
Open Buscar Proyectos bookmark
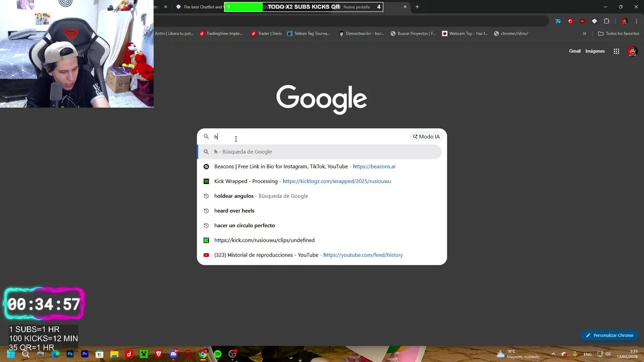(x=413, y=34)
